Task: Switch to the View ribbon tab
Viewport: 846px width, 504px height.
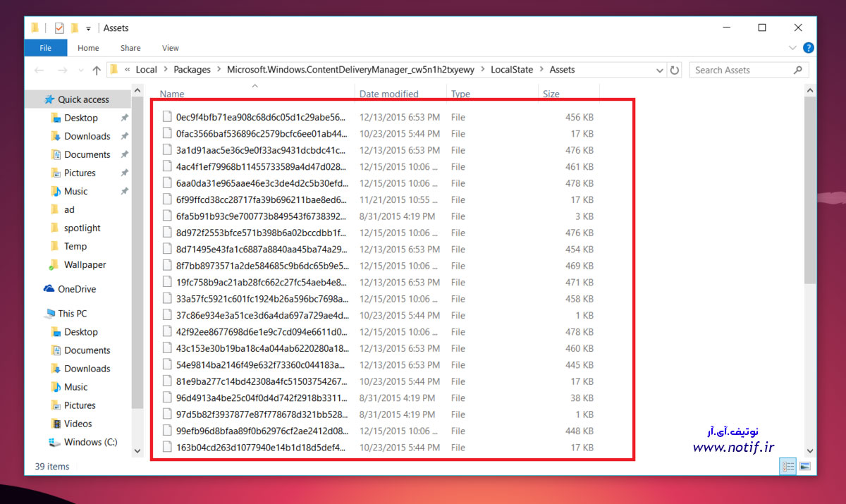Action: (x=171, y=48)
